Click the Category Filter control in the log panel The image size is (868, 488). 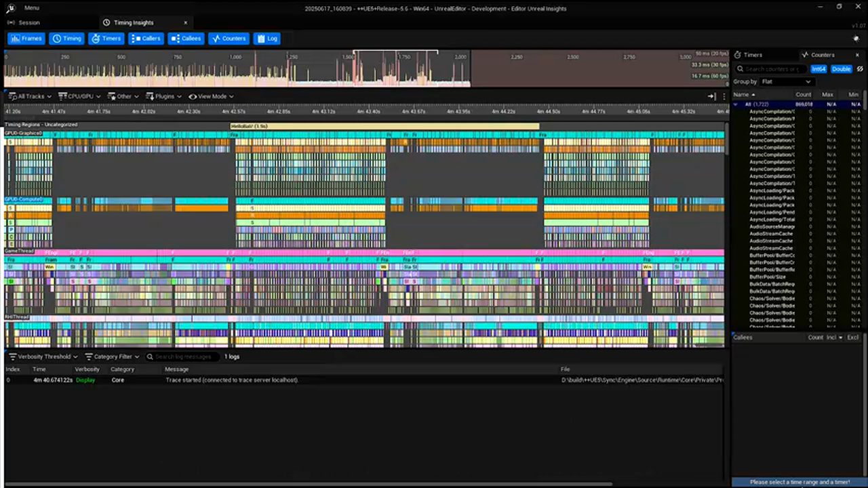coord(113,357)
